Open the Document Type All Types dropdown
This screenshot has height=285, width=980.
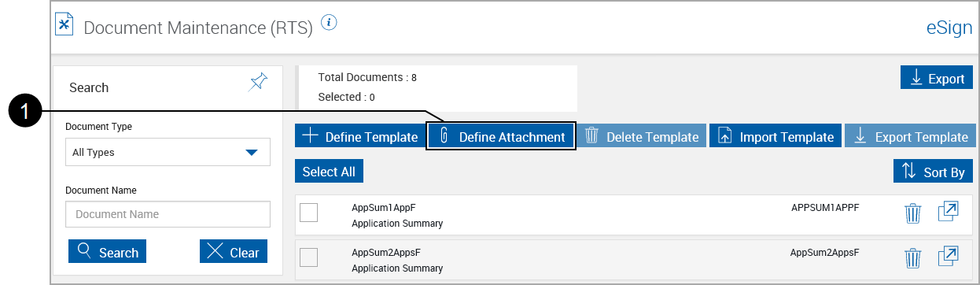[x=168, y=152]
